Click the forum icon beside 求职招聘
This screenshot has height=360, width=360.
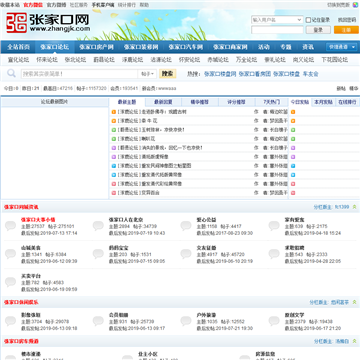(x=274, y=254)
